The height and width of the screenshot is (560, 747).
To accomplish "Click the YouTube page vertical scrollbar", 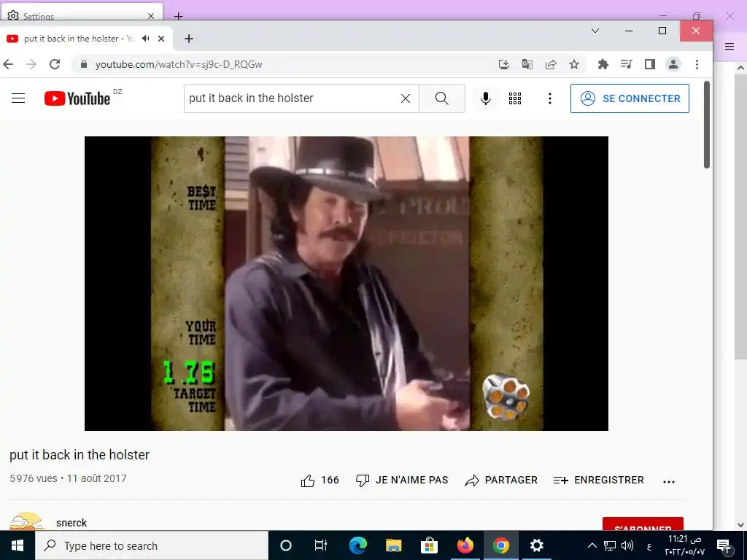I will [707, 125].
